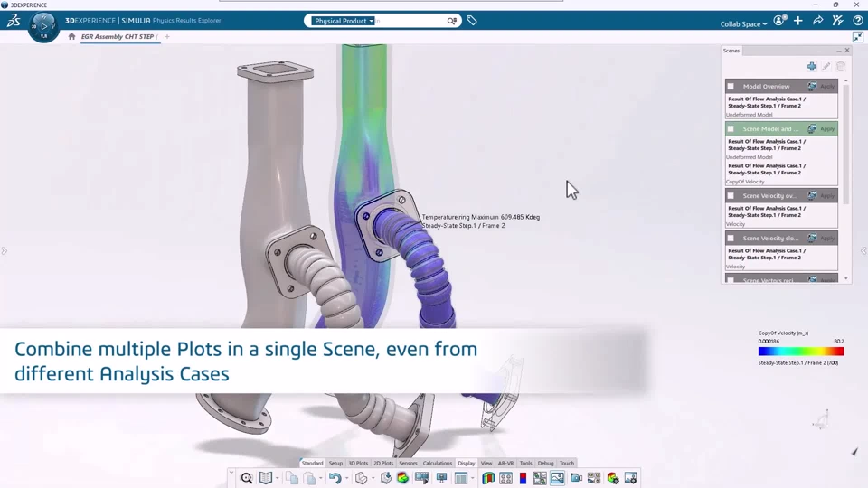Click the 3D part shape icon
The image size is (868, 488).
[x=361, y=478]
